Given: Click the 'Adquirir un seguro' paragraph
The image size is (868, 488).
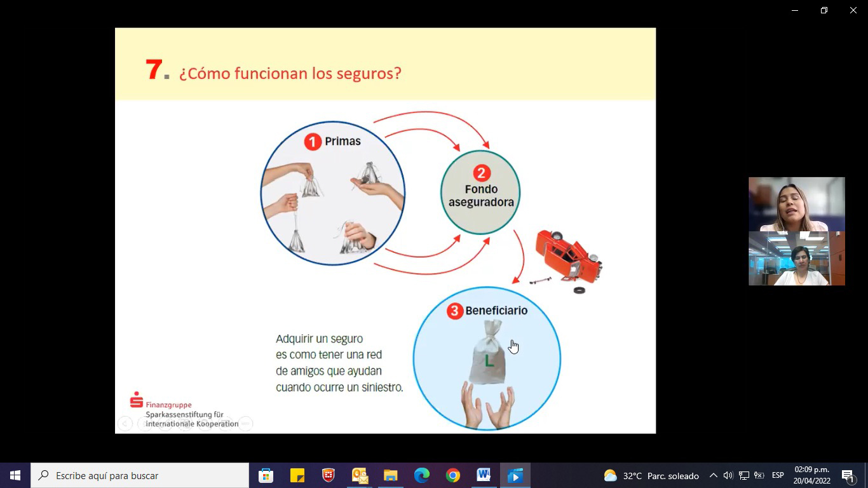Looking at the screenshot, I should tap(339, 363).
